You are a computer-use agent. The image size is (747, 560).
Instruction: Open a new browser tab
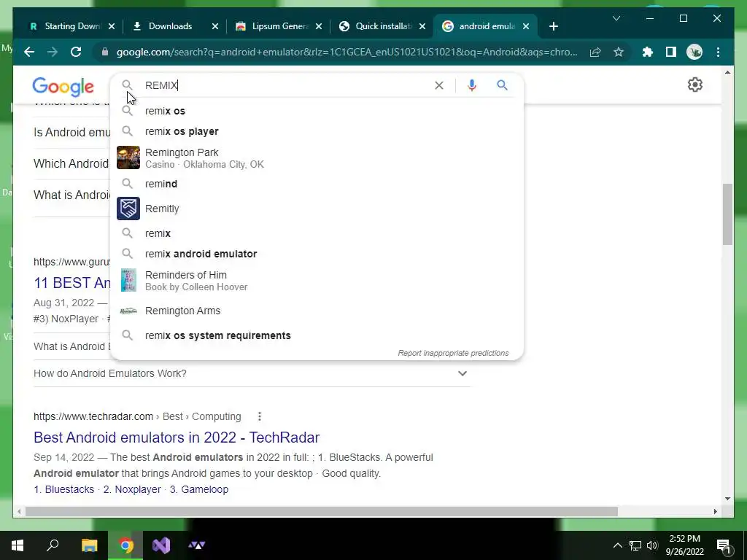point(553,26)
